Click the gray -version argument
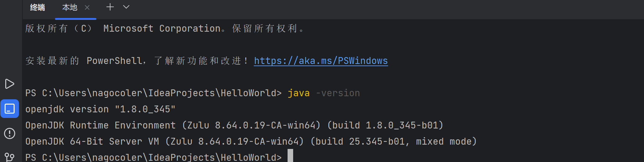Viewport: 644px width, 162px height. coord(338,93)
